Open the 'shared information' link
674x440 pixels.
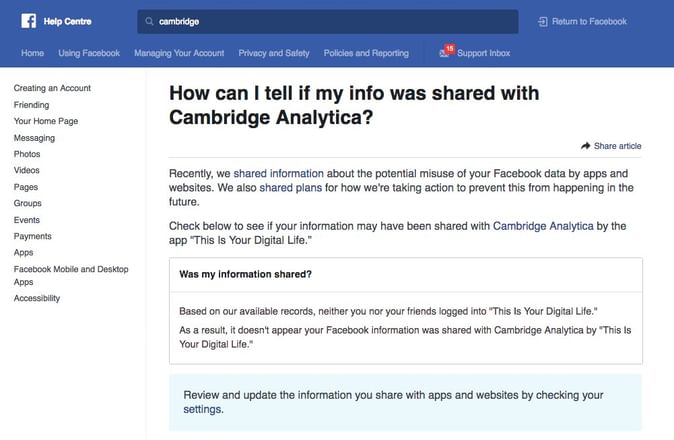(x=276, y=173)
